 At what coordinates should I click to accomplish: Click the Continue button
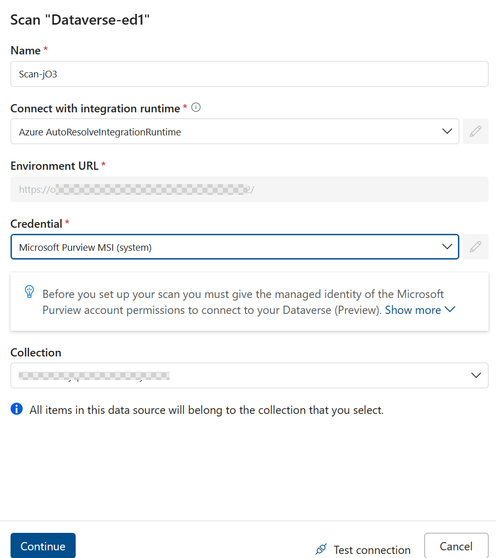tap(43, 546)
